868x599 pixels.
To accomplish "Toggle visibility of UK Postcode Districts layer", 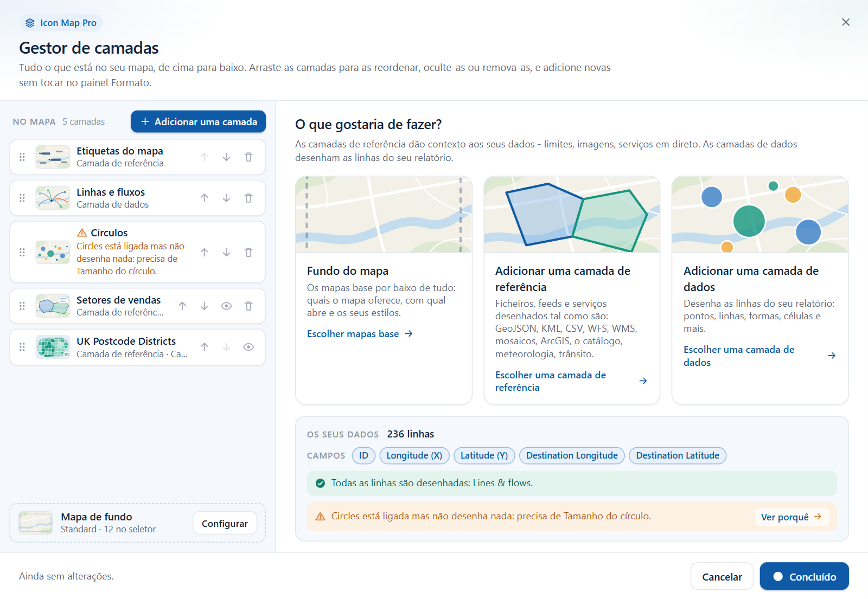I will 248,347.
